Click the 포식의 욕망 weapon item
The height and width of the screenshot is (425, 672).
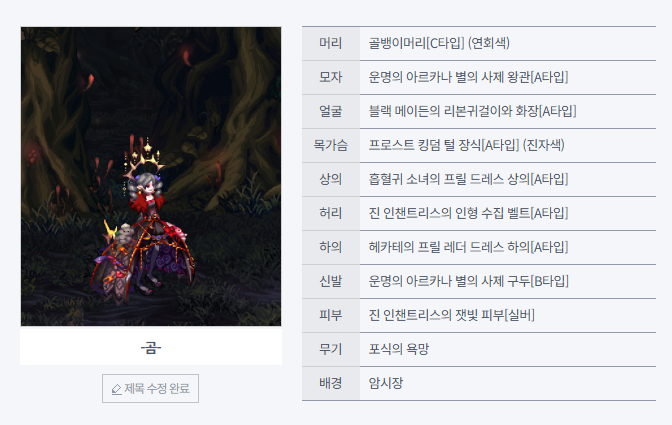[x=399, y=349]
